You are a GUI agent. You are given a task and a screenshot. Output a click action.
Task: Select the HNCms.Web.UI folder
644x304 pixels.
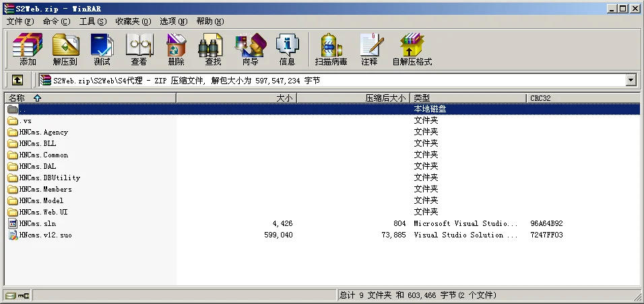(43, 212)
